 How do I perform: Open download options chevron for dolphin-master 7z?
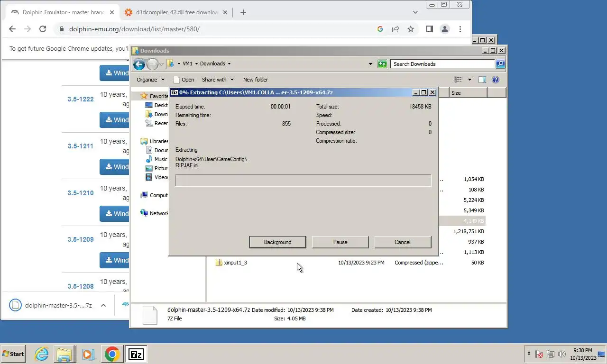(x=103, y=306)
